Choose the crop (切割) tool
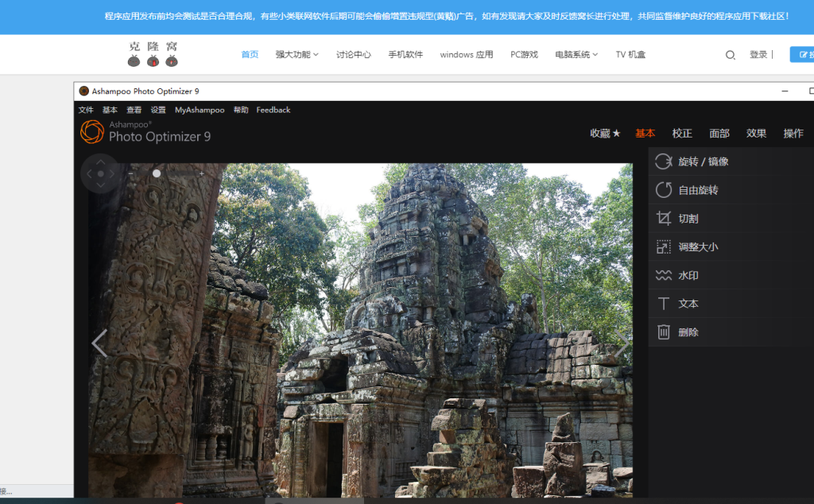 pos(731,219)
